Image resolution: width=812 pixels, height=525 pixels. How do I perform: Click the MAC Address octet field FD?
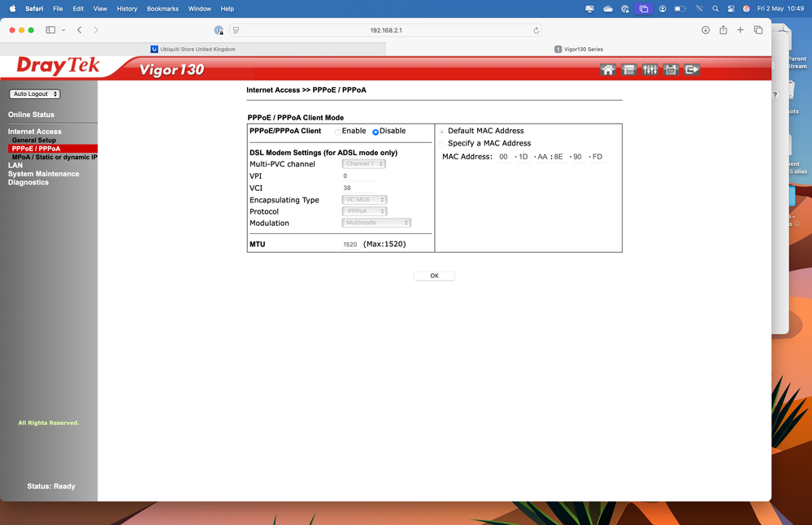tap(597, 157)
